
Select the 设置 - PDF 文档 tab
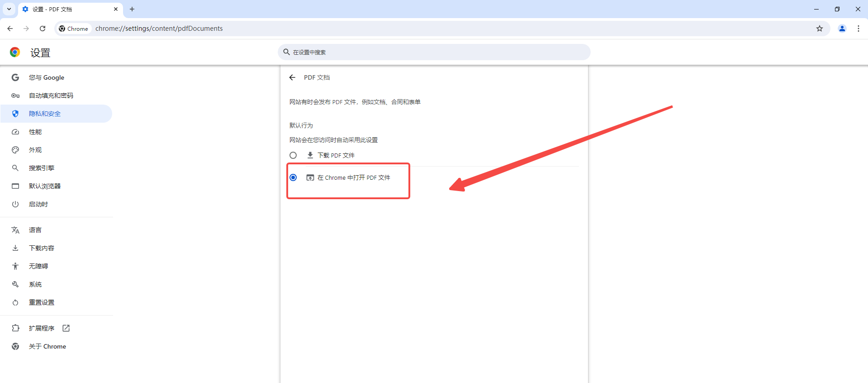click(x=70, y=9)
